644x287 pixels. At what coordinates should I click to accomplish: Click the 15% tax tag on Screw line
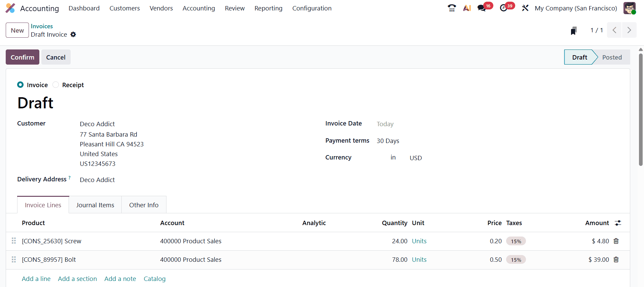pos(516,241)
